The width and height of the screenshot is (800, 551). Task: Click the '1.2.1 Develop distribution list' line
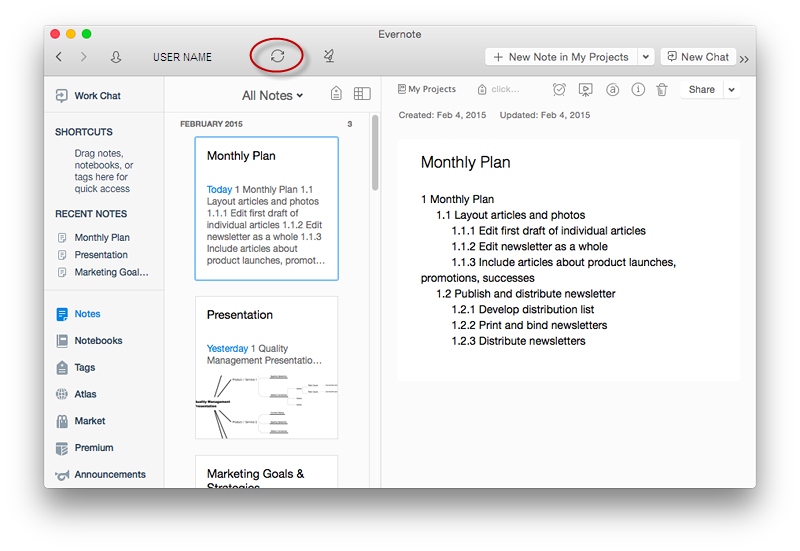[x=522, y=309]
